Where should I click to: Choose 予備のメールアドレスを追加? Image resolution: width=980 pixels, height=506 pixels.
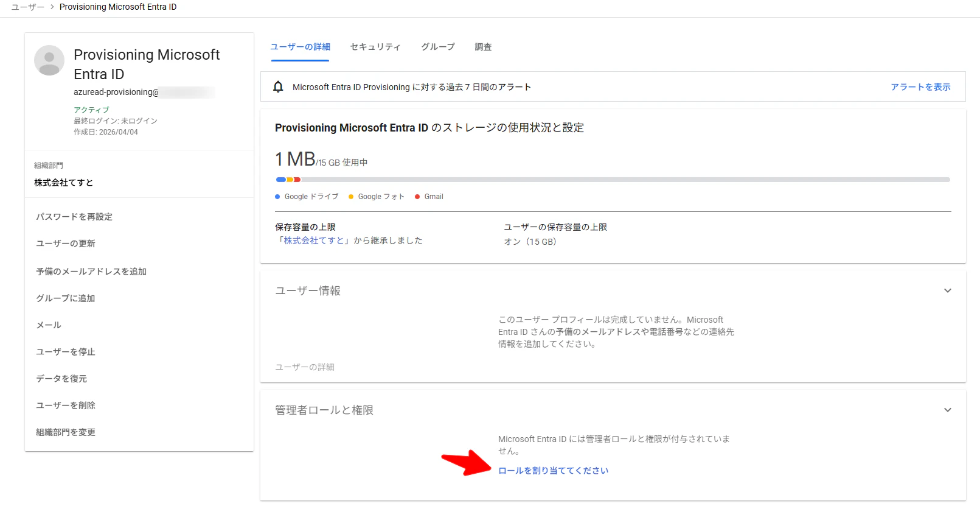(91, 272)
